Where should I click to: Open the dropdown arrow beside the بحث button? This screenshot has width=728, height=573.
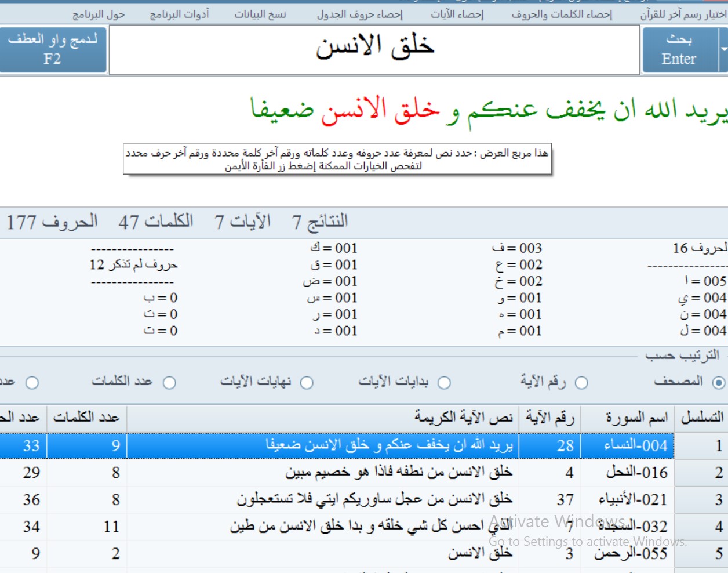click(x=723, y=49)
